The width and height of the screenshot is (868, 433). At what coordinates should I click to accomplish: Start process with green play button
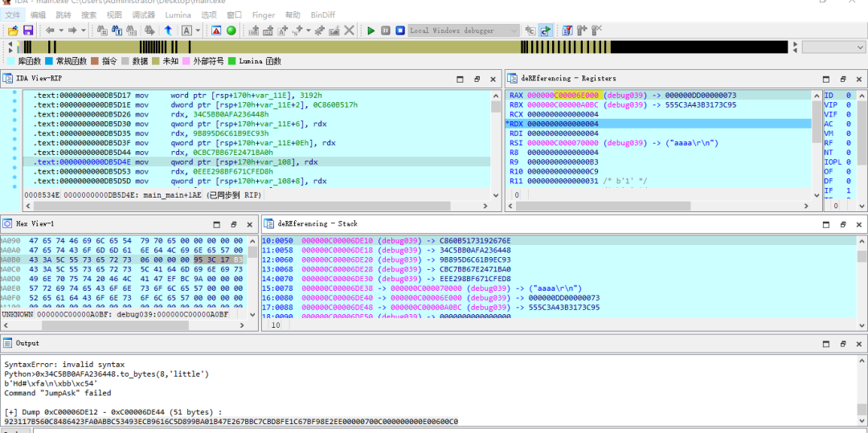point(371,31)
